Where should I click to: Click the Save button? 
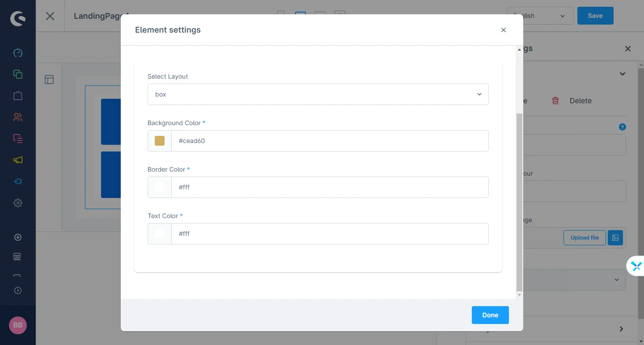pyautogui.click(x=595, y=16)
